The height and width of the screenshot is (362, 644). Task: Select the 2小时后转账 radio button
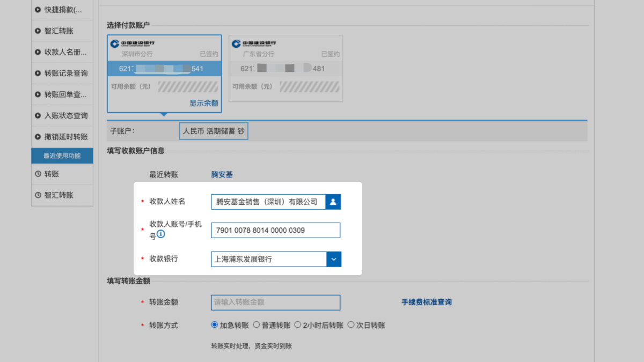[x=297, y=325]
